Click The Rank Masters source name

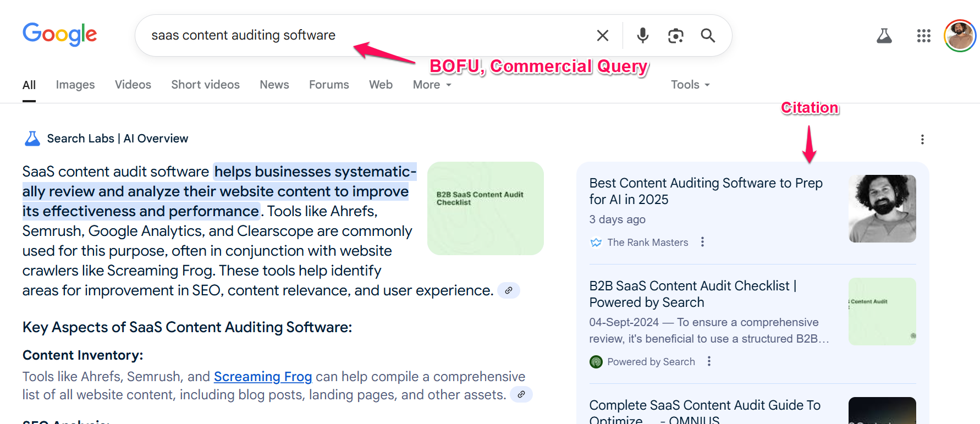(648, 243)
